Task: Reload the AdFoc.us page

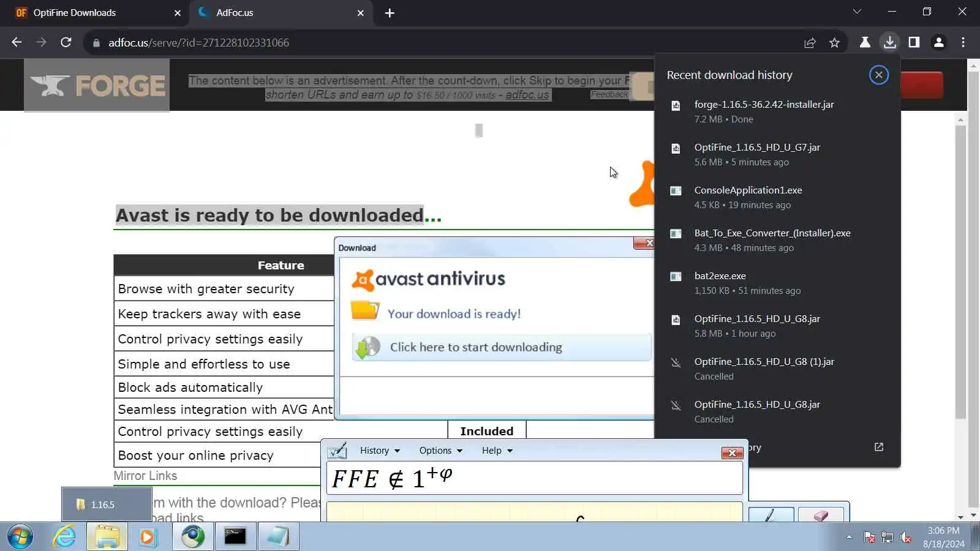Action: point(66,42)
